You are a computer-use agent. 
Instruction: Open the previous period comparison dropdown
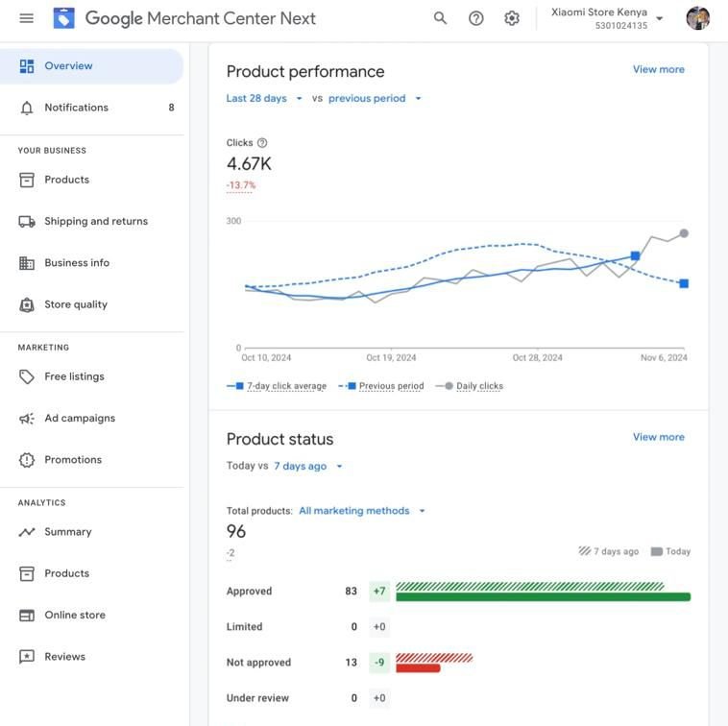(x=375, y=98)
